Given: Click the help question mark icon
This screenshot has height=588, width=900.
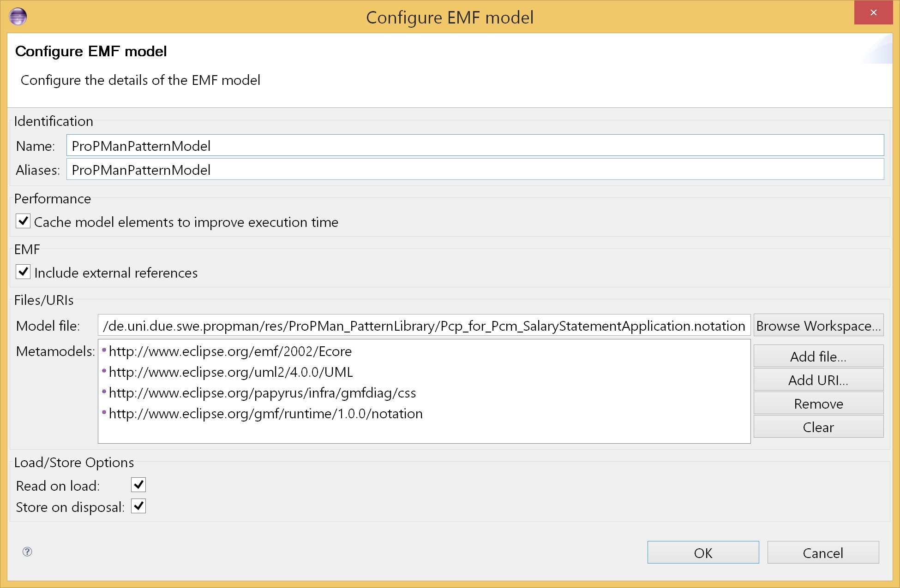Looking at the screenshot, I should (27, 552).
